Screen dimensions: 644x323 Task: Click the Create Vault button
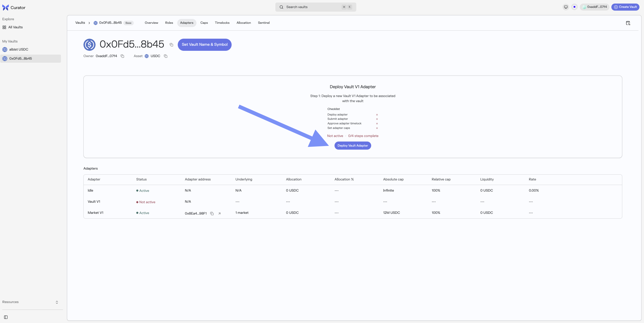(625, 7)
